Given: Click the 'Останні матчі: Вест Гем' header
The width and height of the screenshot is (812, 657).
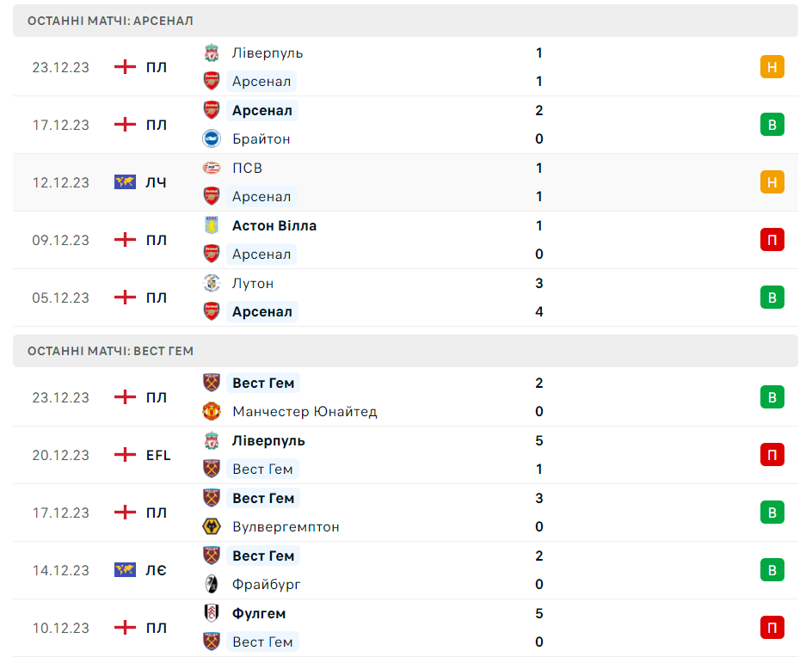Looking at the screenshot, I should pos(110,351).
